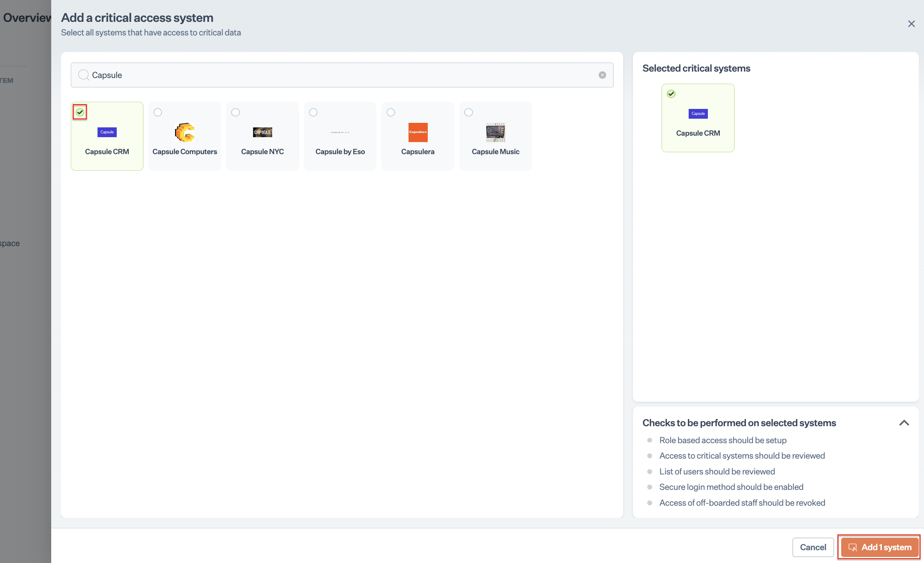Click the search magnifier icon
924x563 pixels.
(x=84, y=75)
